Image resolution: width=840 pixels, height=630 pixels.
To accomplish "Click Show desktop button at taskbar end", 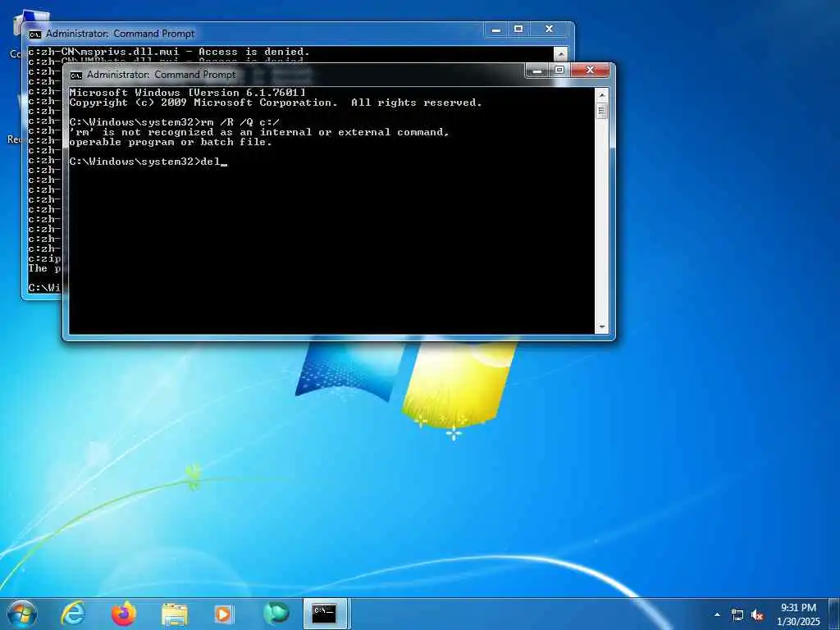I will pos(834,614).
